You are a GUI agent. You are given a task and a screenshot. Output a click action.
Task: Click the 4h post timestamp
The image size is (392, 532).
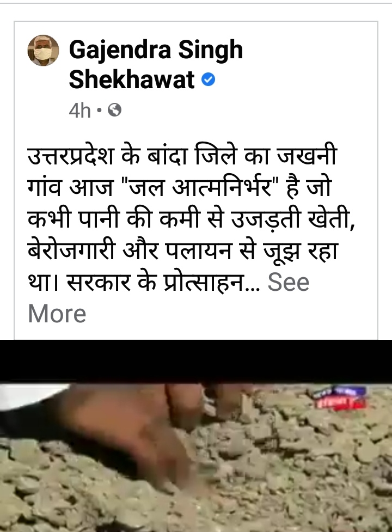point(80,111)
